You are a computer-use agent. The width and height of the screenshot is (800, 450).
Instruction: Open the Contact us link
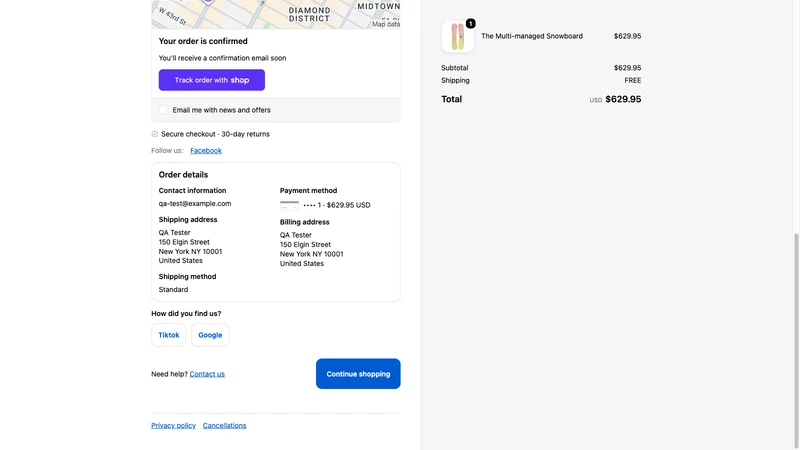[x=207, y=374]
